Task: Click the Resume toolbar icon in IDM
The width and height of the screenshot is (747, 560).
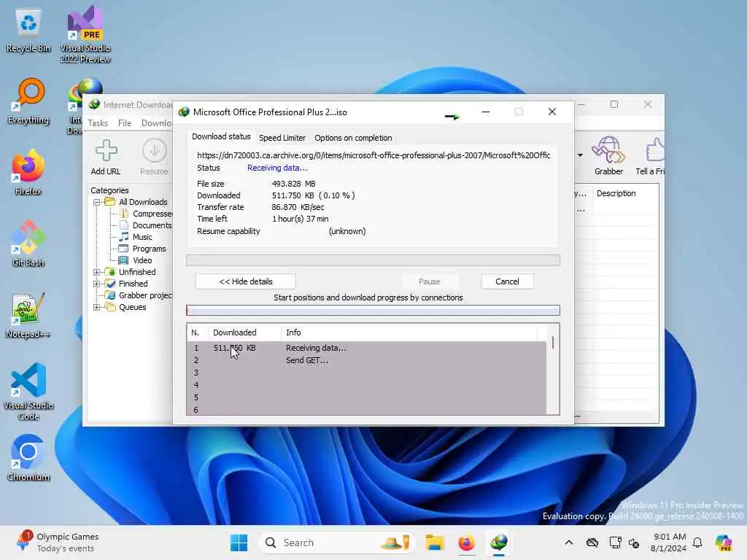Action: [x=155, y=157]
